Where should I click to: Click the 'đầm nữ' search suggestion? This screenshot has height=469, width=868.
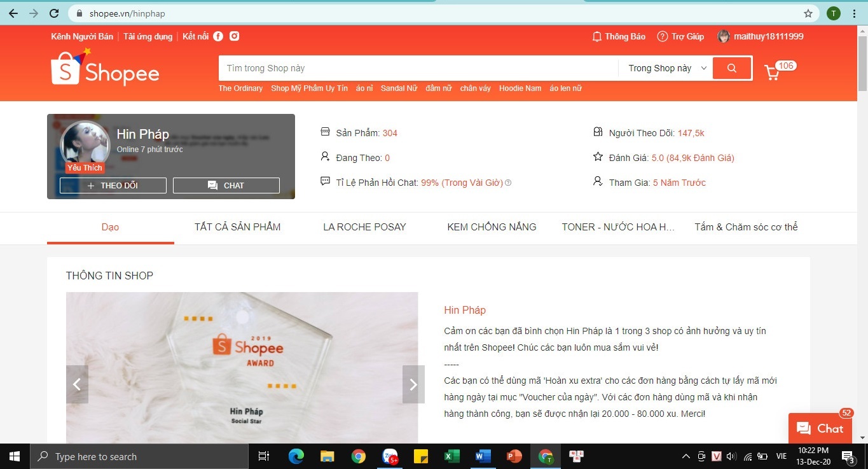coord(439,88)
